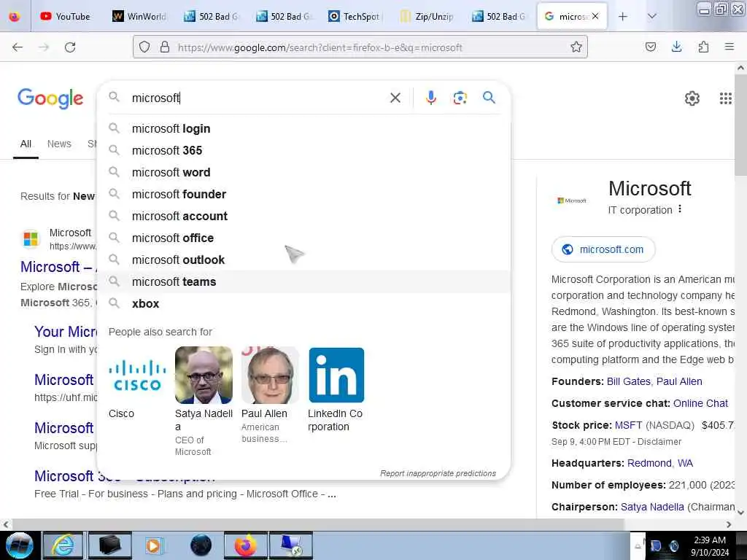Screen dimensions: 747x560
Task: Switch to the WinWorld tab
Action: [x=139, y=17]
